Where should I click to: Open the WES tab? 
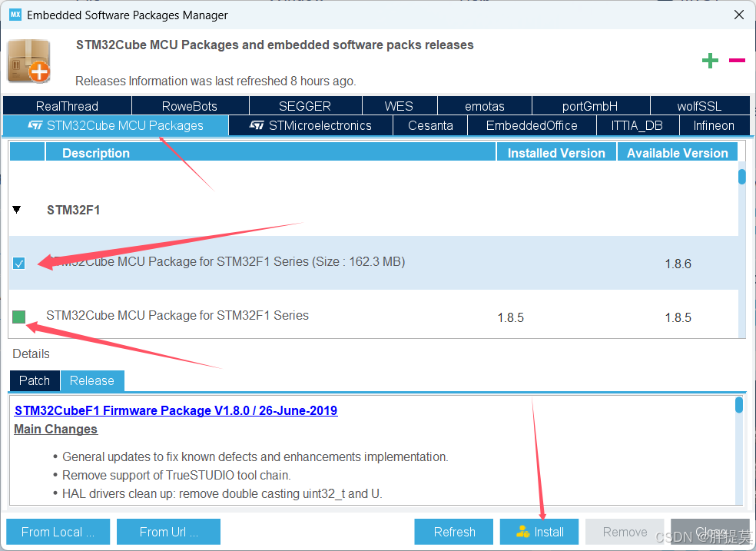[399, 105]
